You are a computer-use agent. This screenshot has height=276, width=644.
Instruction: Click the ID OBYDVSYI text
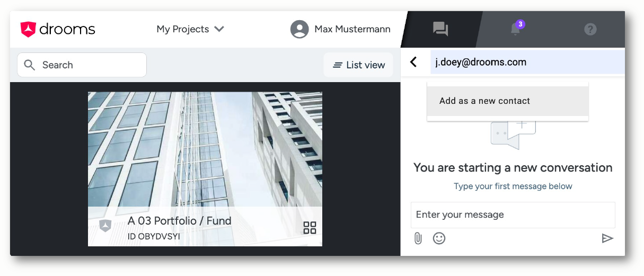pos(154,236)
